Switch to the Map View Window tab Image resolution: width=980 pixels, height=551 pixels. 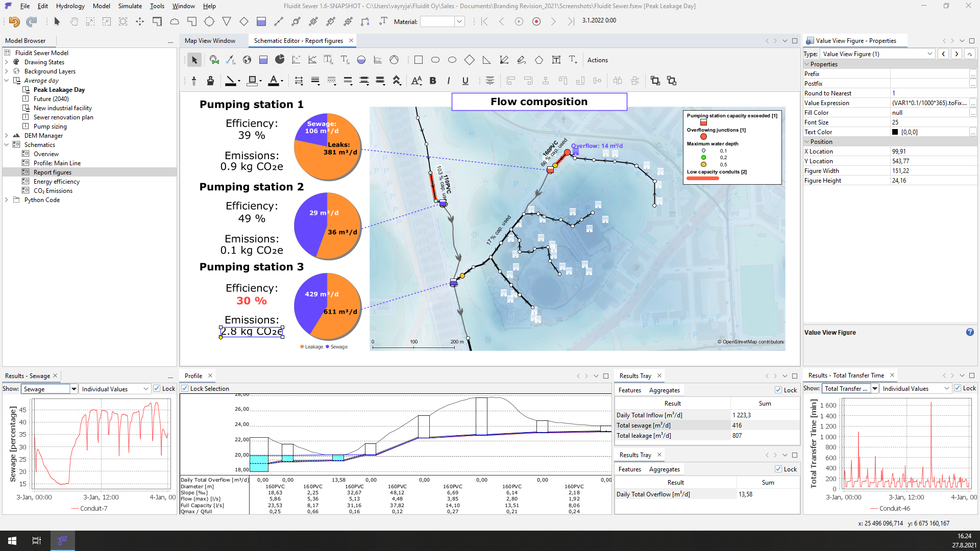pos(210,41)
